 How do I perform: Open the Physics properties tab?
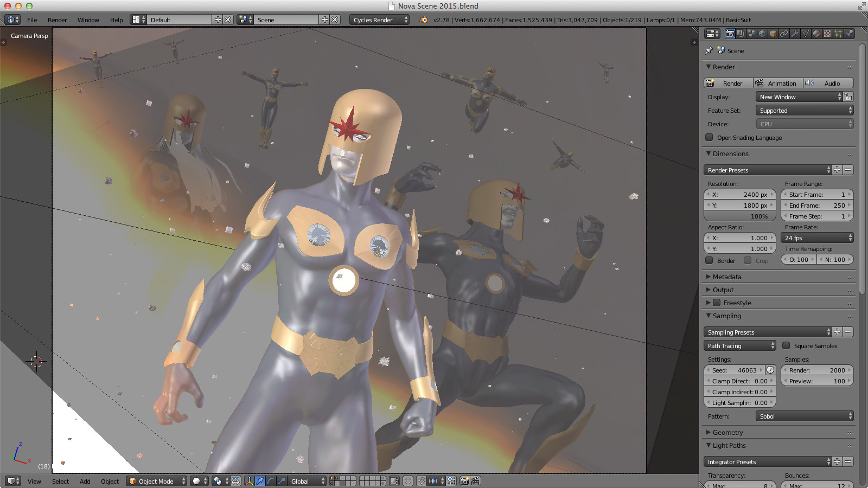[x=849, y=34]
